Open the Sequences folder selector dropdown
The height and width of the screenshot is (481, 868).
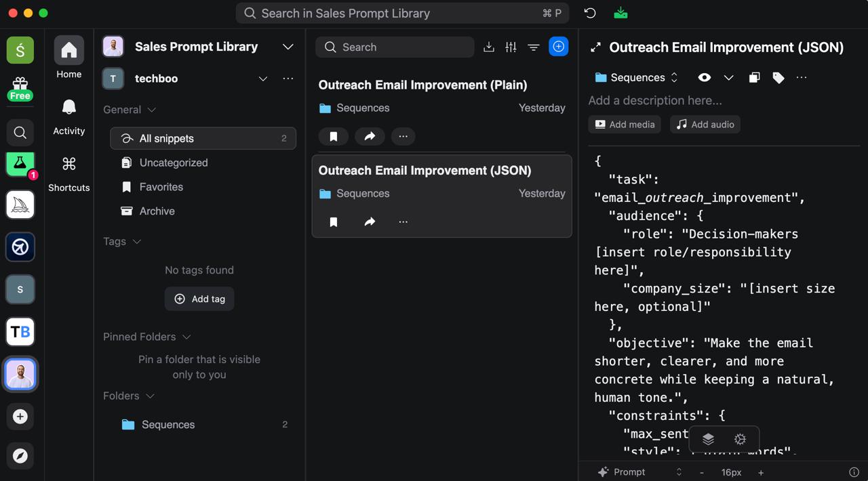point(636,78)
